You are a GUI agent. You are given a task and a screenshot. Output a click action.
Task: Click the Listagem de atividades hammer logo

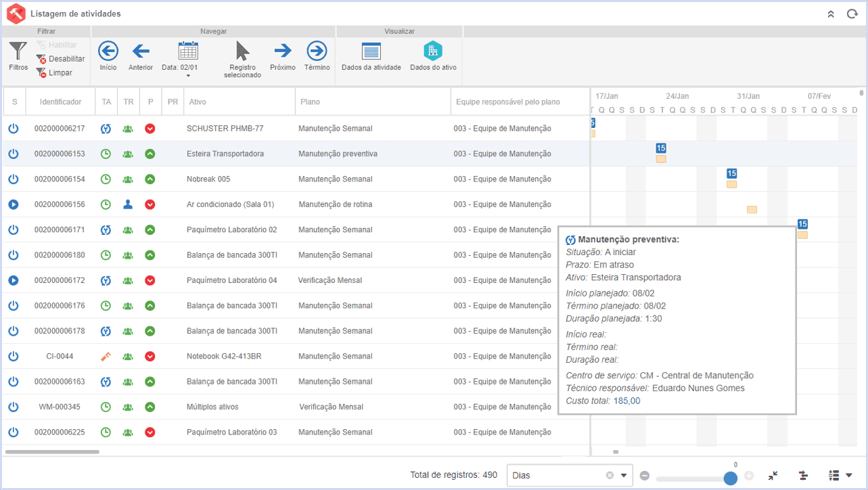click(16, 14)
